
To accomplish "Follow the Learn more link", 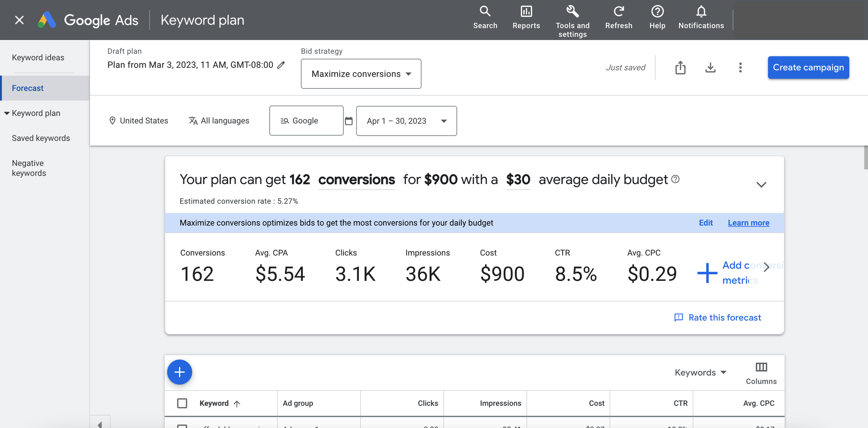I will click(x=748, y=223).
